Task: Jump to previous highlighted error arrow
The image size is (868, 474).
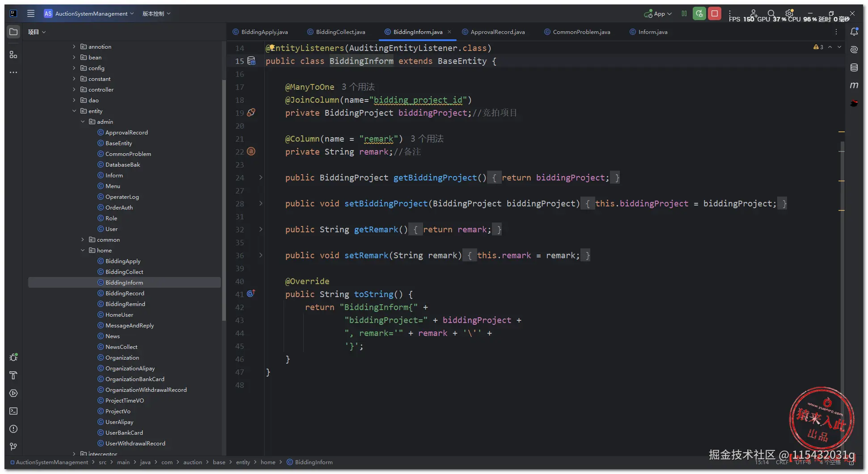Action: click(830, 47)
